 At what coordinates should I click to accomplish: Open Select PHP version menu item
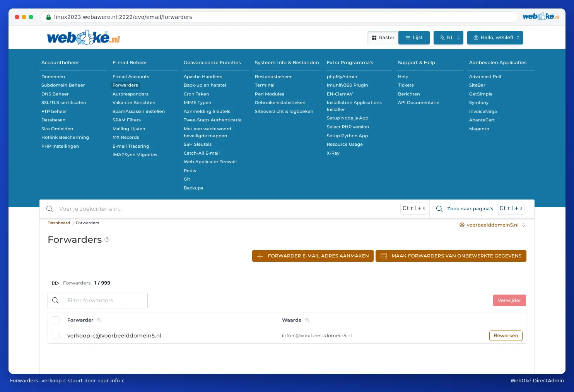pyautogui.click(x=348, y=127)
